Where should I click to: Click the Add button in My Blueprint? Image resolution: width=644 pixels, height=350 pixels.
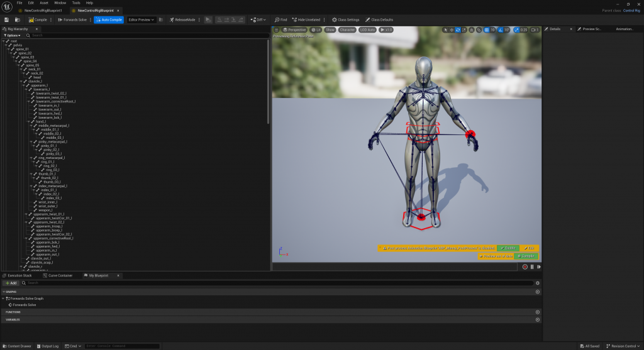(11, 283)
